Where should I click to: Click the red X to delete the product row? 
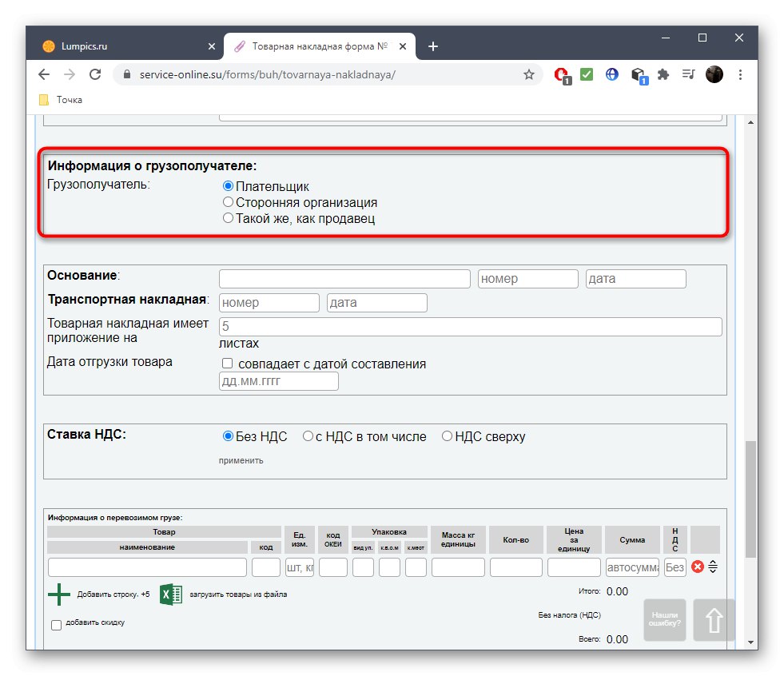[699, 567]
